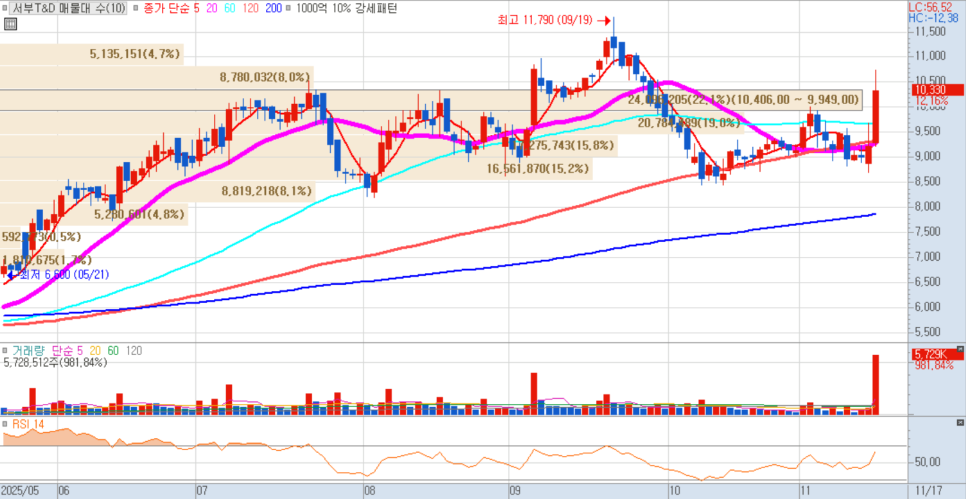Image resolution: width=966 pixels, height=499 pixels.
Task: Select the RSI 14 indicator label
Action: pyautogui.click(x=27, y=424)
